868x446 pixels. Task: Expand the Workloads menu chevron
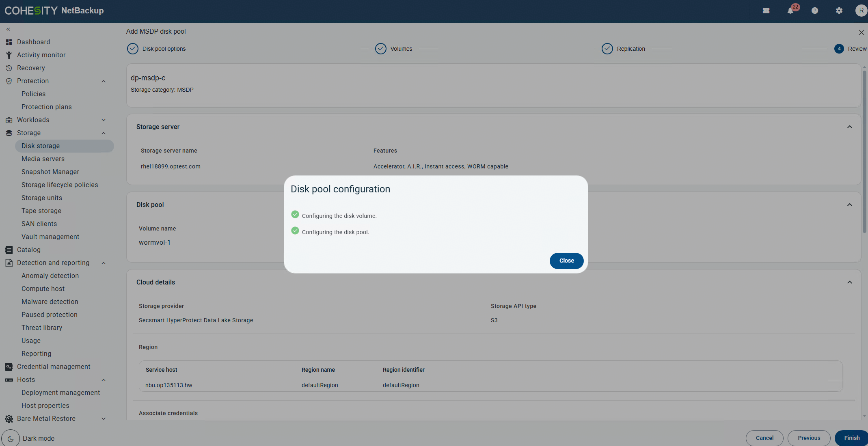(x=104, y=120)
